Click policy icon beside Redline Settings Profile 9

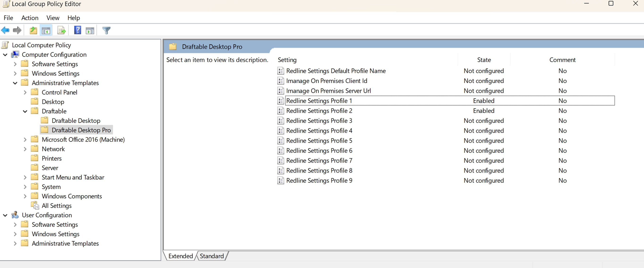(281, 180)
